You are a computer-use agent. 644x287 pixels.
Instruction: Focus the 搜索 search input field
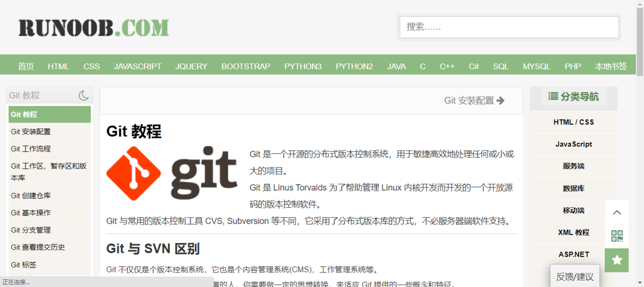pos(509,27)
